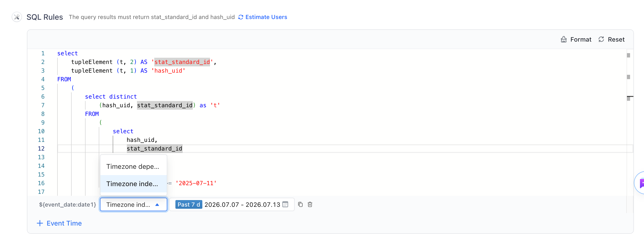Select 'Timezone inde...' dropdown option
Viewport: 644px width, 240px height.
(133, 183)
